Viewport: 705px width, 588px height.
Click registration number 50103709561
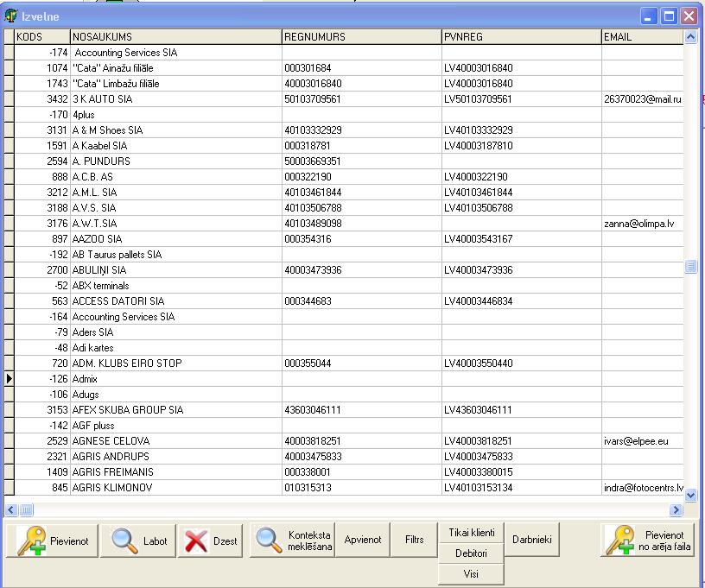pos(313,99)
